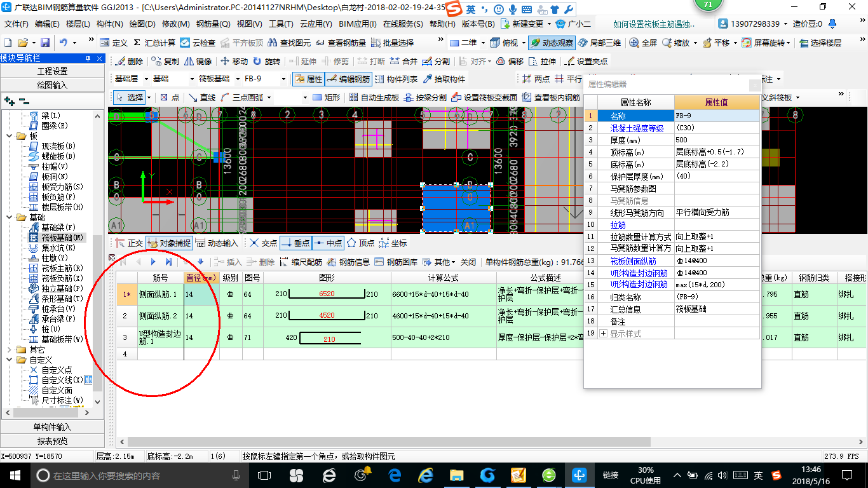Screen dimensions: 868x488
Task: Open the 帮助(H) menu
Action: pos(442,24)
